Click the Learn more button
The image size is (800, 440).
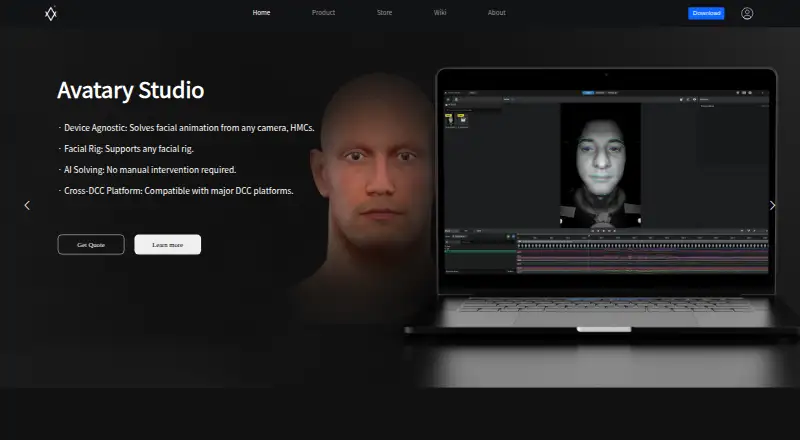167,245
